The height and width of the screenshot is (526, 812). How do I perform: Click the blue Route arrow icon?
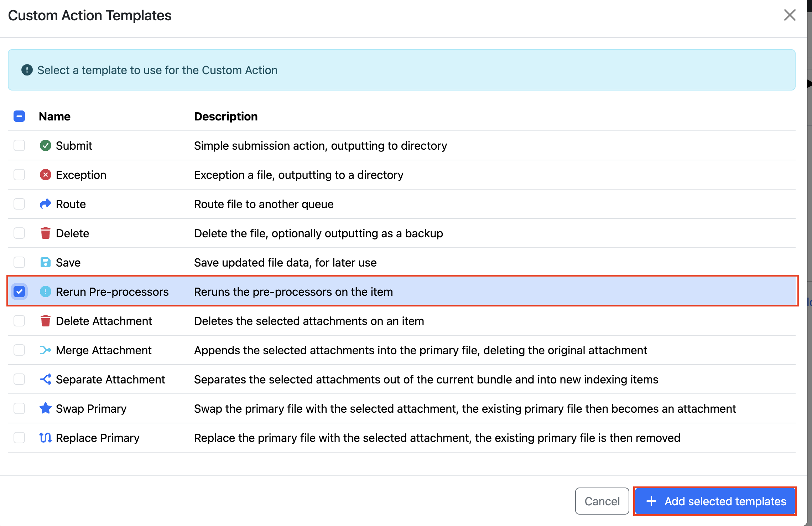pos(45,204)
